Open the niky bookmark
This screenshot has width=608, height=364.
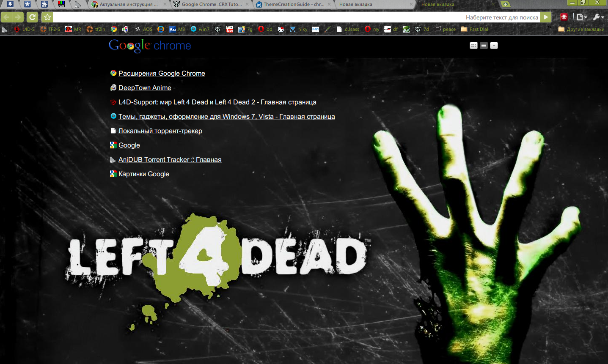click(299, 29)
